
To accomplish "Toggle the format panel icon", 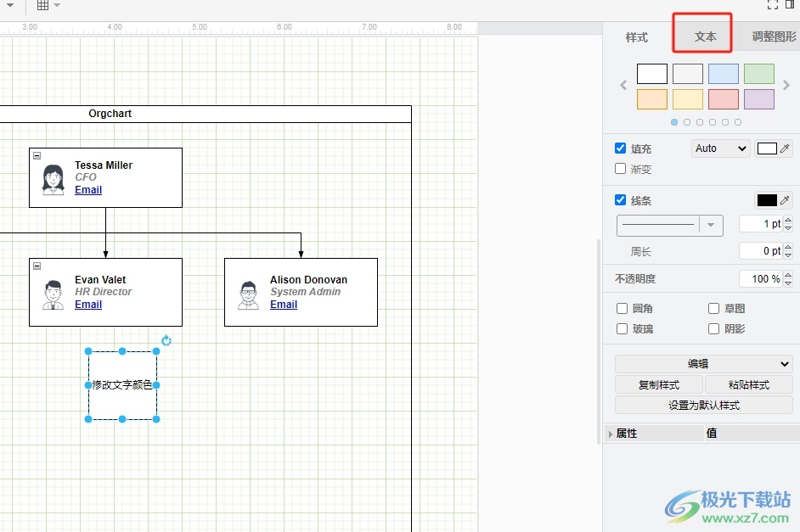I will tap(791, 4).
